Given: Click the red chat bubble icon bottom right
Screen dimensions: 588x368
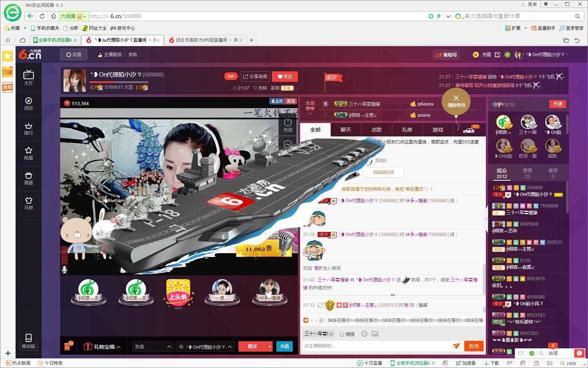Looking at the screenshot, I should click(x=579, y=353).
